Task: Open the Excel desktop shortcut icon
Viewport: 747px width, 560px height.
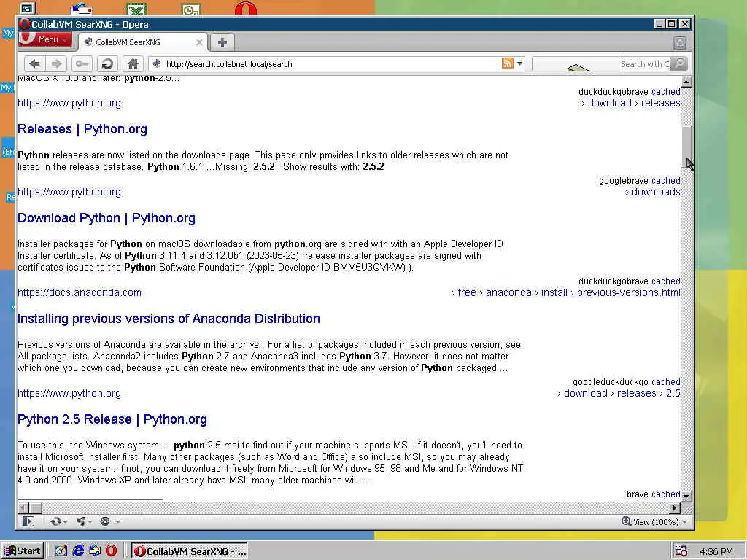Action: (x=136, y=9)
